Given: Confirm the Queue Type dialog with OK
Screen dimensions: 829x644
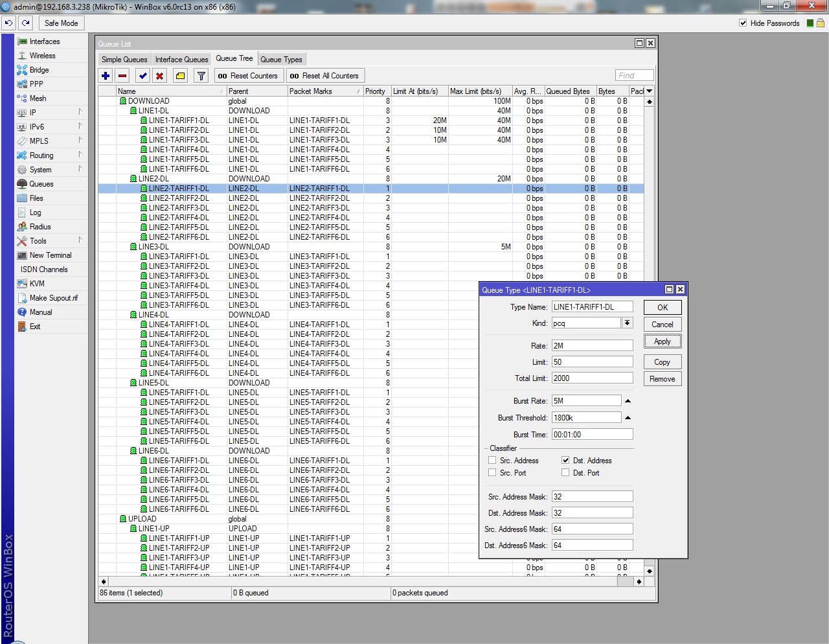Looking at the screenshot, I should (663, 308).
